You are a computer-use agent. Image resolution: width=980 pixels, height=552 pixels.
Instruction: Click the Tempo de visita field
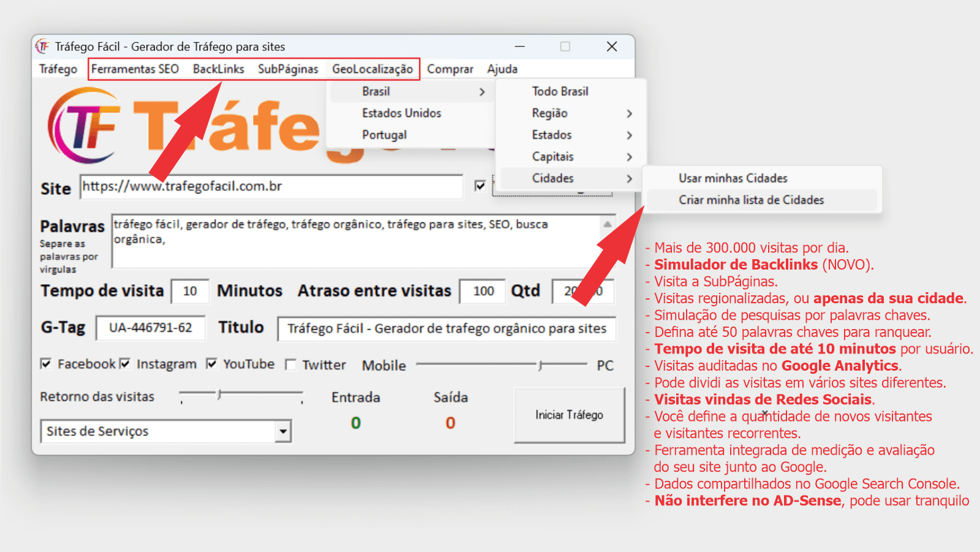[190, 291]
